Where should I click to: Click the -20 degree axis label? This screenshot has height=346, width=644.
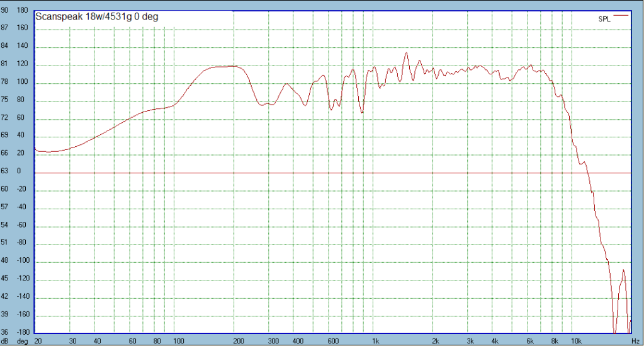[21, 189]
